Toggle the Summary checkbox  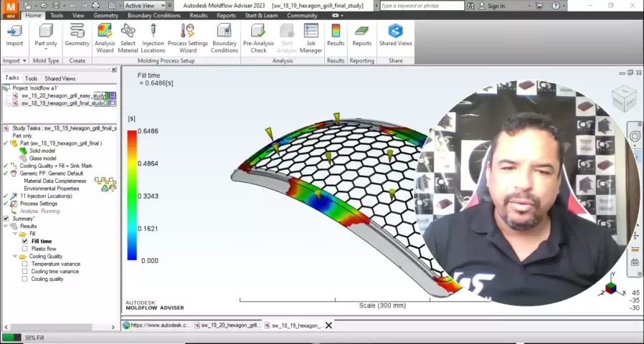6,219
